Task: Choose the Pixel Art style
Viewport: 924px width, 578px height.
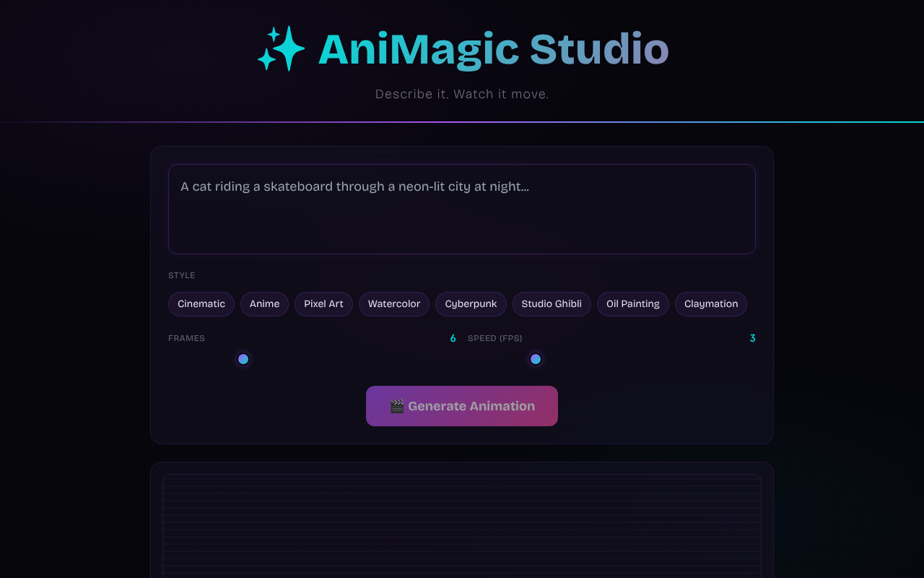Action: click(x=323, y=304)
